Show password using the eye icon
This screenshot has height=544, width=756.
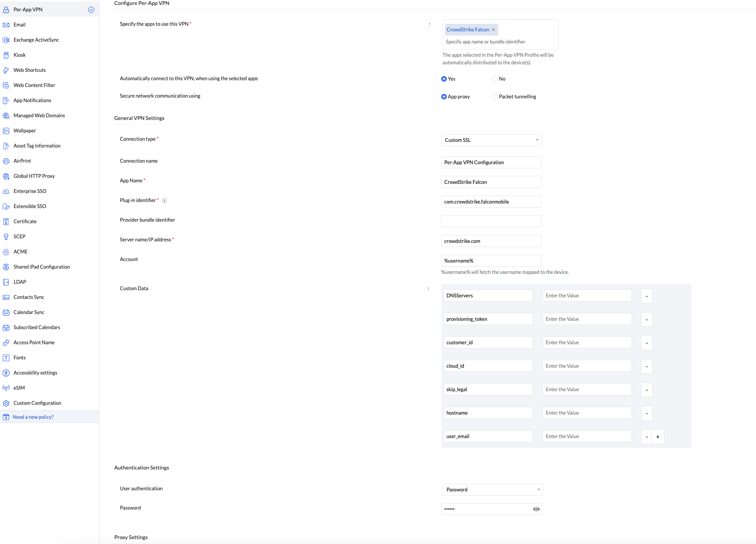pos(536,509)
